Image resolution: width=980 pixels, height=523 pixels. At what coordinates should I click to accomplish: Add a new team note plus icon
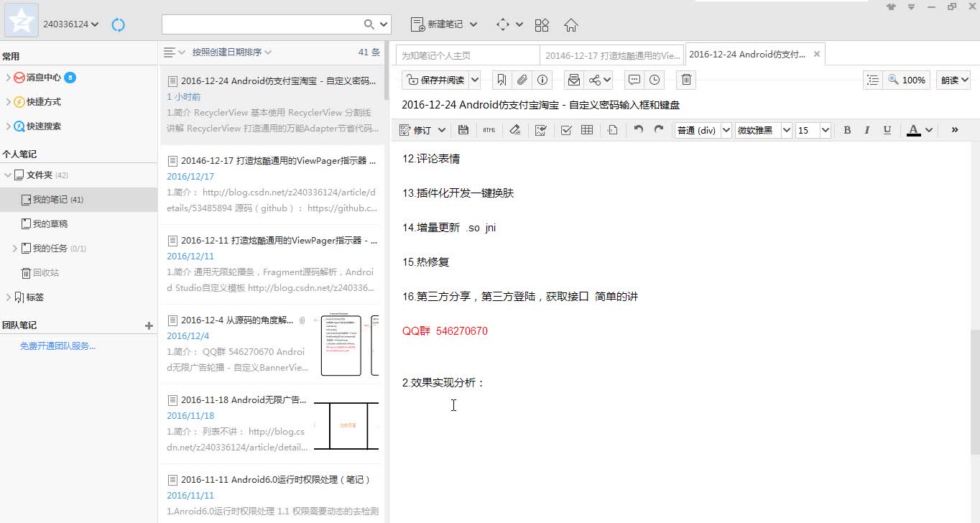[x=149, y=325]
